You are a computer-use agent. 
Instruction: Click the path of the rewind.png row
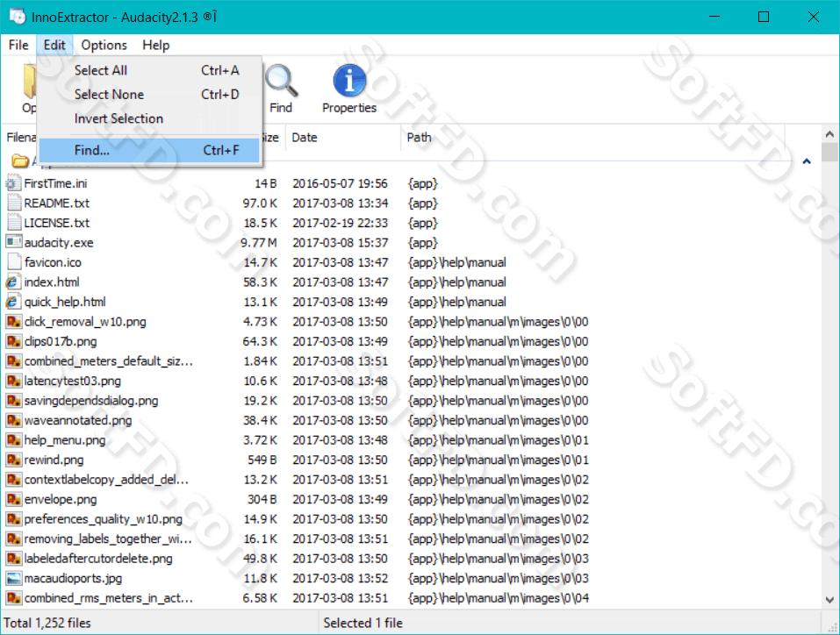tap(499, 460)
